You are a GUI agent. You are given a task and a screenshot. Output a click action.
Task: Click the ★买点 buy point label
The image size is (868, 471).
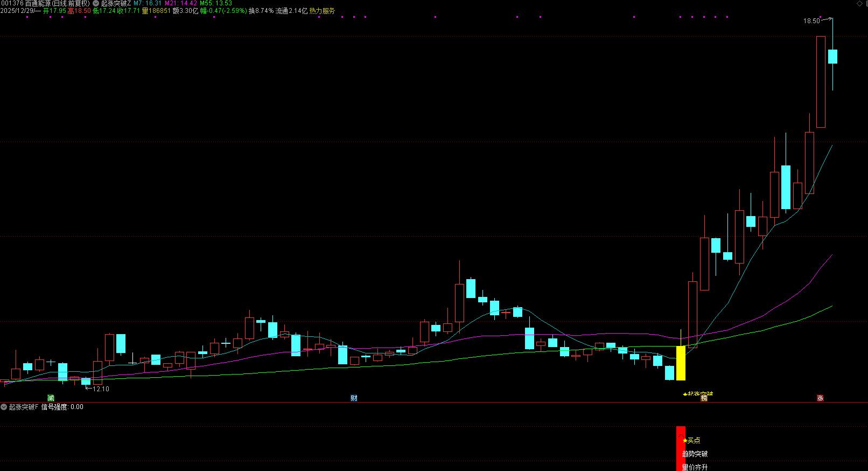pyautogui.click(x=691, y=440)
